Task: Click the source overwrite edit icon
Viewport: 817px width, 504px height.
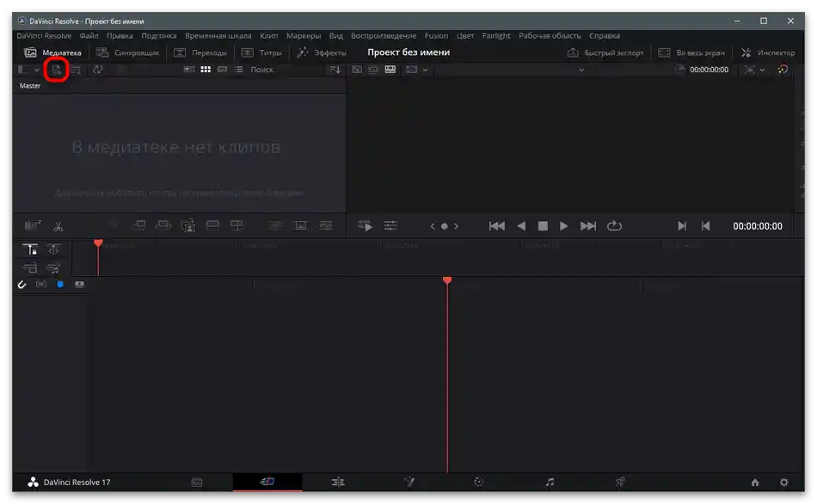Action: click(236, 225)
